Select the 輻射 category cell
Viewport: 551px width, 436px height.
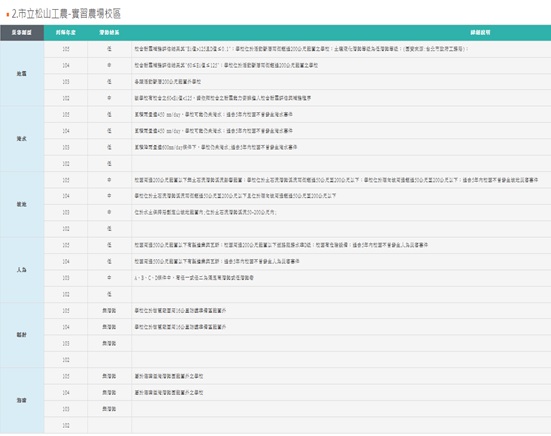tap(22, 335)
